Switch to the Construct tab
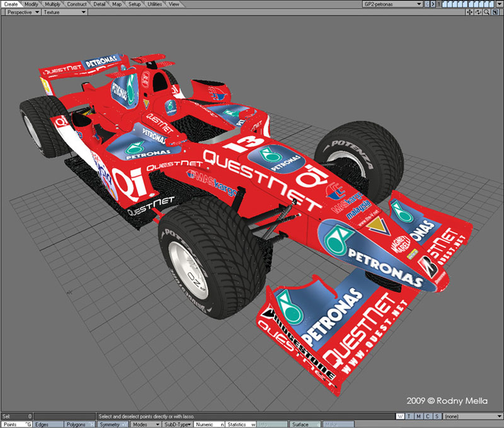 tap(77, 4)
